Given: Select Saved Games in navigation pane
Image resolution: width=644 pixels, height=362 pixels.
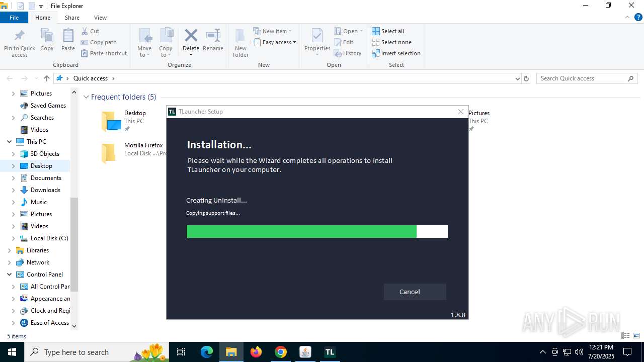Looking at the screenshot, I should [48, 106].
